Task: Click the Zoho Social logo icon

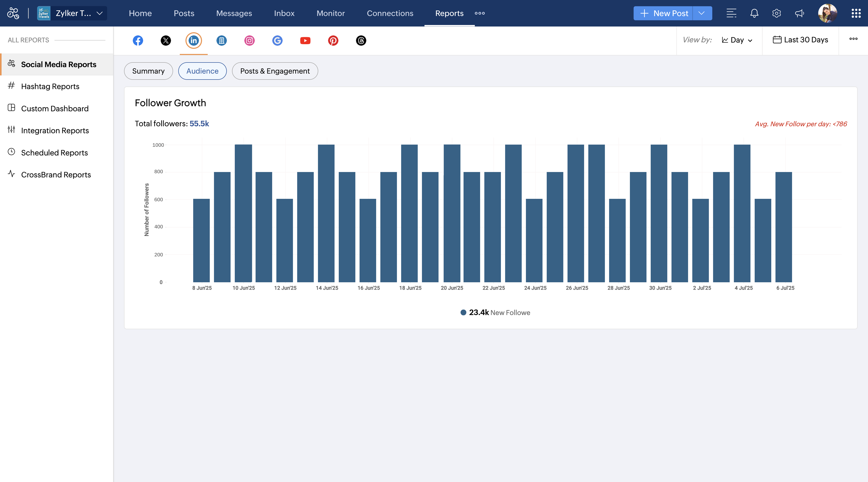Action: (x=13, y=13)
